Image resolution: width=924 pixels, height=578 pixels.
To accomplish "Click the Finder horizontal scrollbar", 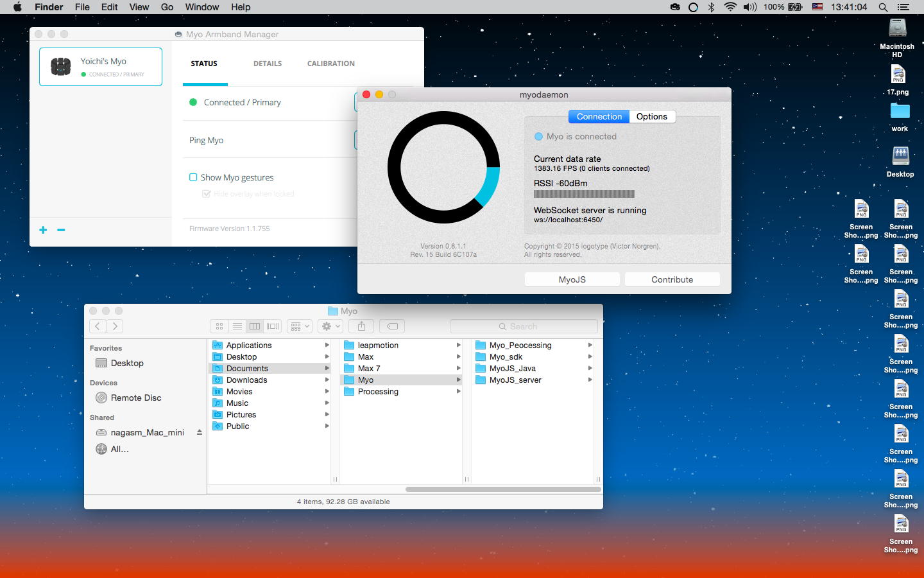I will 503,489.
